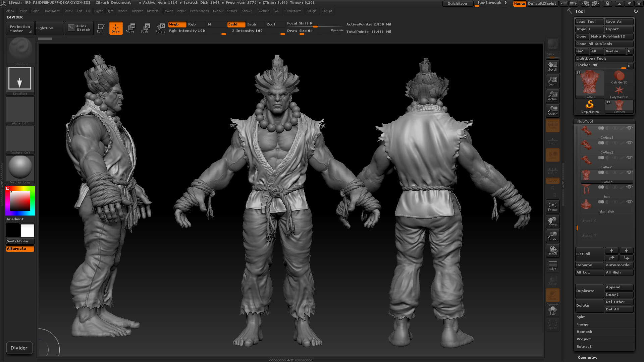Move subtool up with up arrow
Viewport: 644px width, 362px height.
[x=611, y=250]
